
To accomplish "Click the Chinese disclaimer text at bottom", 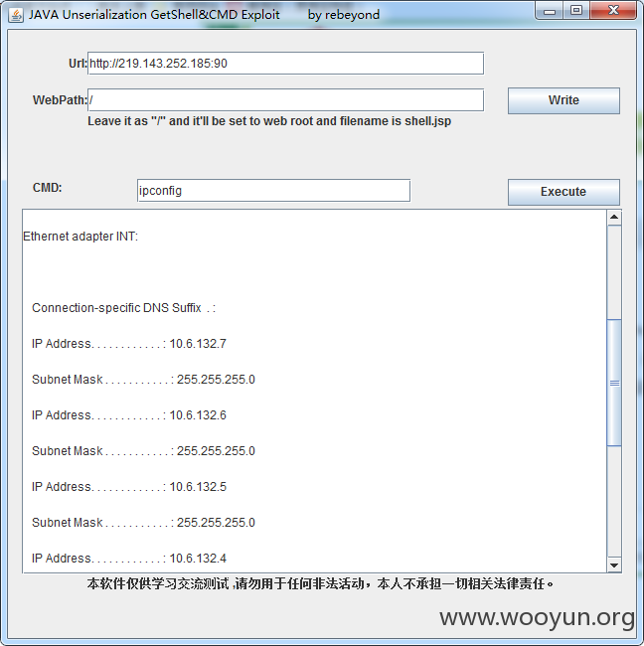I will (321, 583).
